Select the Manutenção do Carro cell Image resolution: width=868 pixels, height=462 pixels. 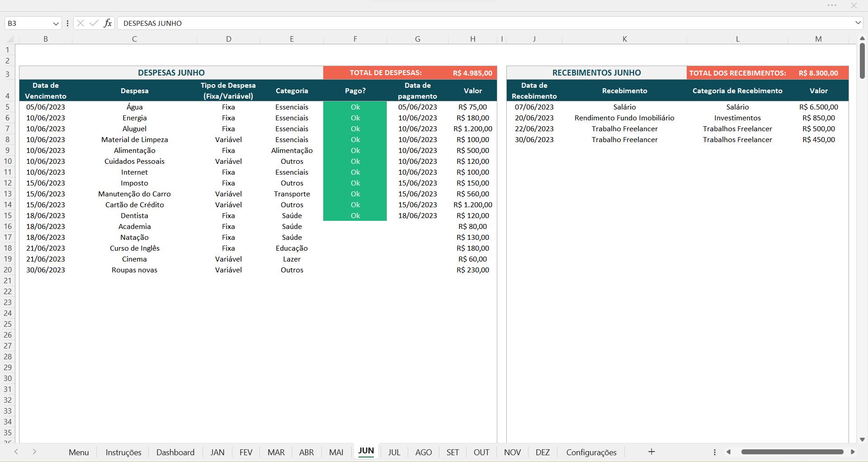tap(134, 194)
